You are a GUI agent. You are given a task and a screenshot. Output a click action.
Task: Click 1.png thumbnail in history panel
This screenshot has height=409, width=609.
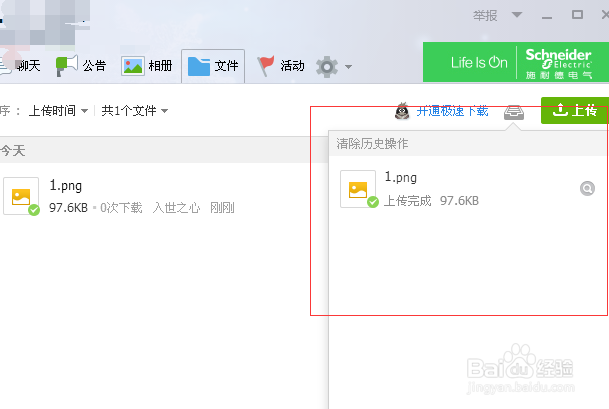358,189
